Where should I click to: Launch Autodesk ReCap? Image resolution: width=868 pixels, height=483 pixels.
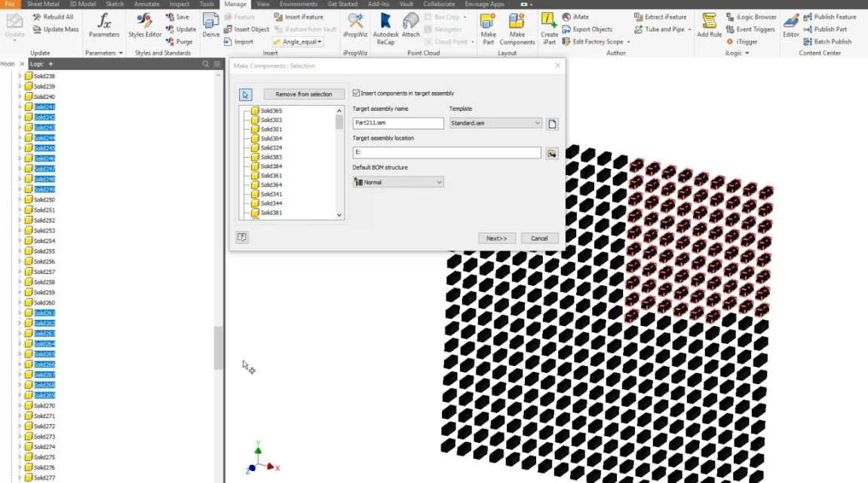coord(386,29)
